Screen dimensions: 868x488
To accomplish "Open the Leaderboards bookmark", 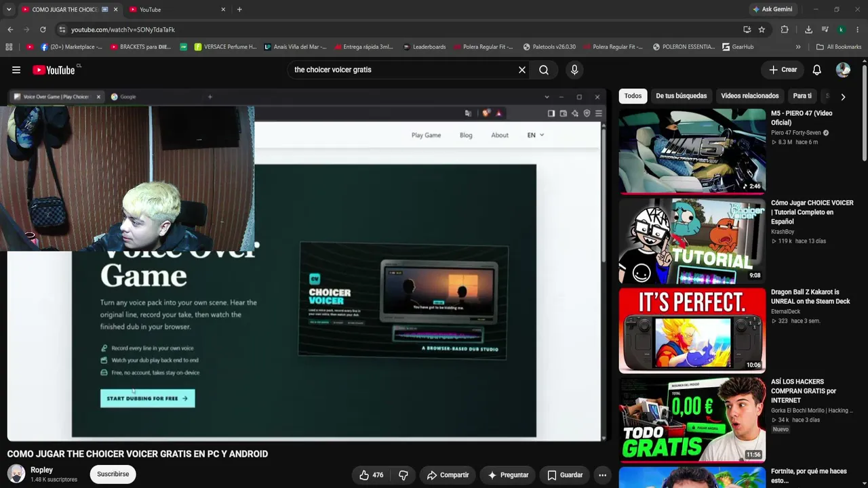I will click(x=425, y=47).
